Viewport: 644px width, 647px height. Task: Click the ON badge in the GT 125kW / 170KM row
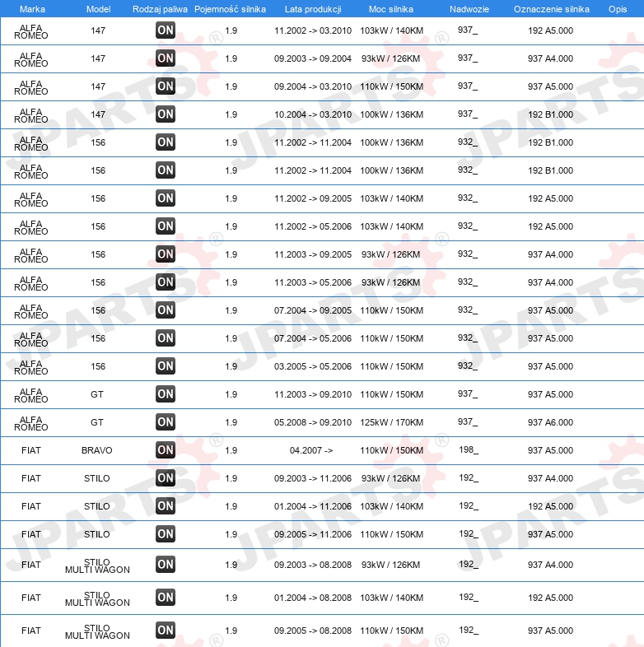166,422
